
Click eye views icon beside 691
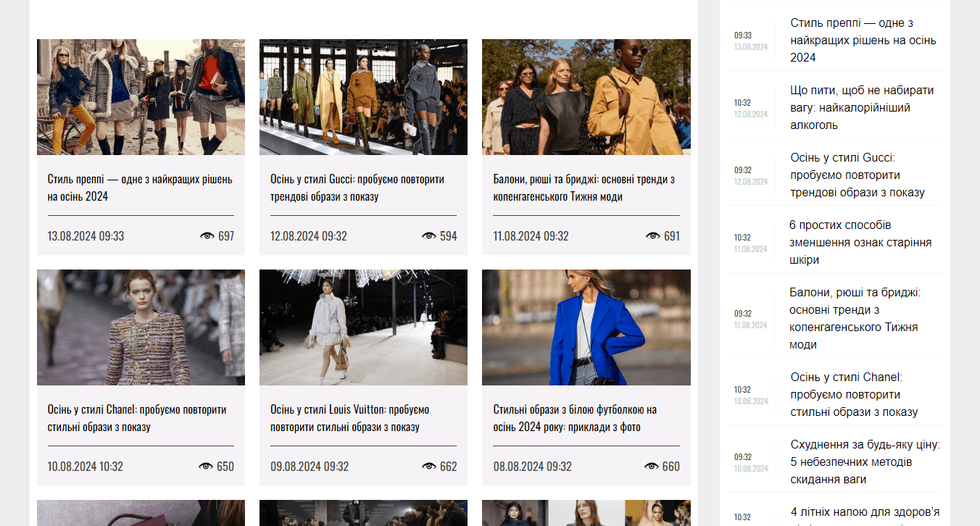pos(653,236)
